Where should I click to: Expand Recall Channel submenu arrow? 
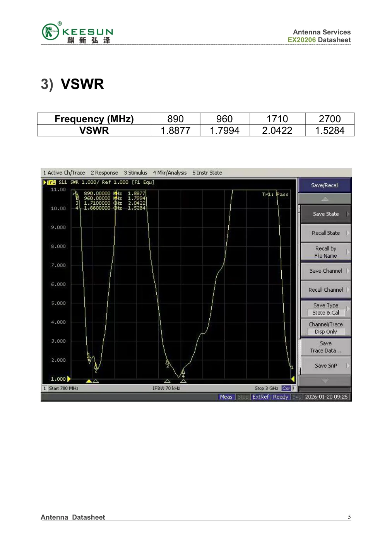(x=348, y=290)
